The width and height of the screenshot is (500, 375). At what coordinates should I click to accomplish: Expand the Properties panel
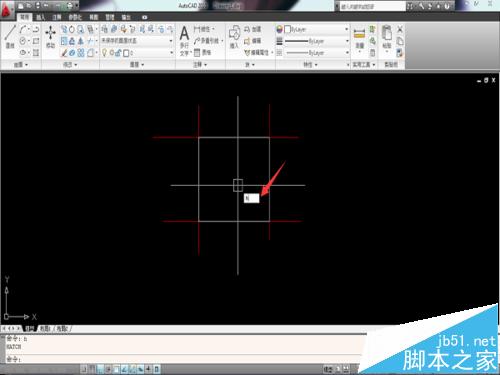pos(310,65)
